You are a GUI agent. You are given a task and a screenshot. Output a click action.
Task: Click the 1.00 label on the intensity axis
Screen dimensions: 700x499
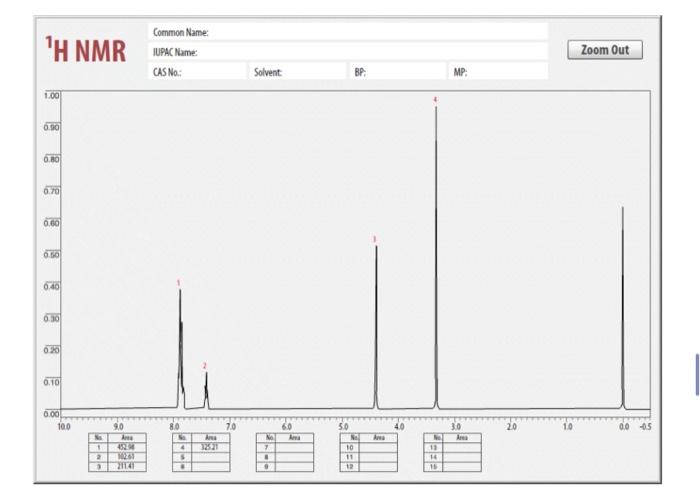[x=51, y=96]
